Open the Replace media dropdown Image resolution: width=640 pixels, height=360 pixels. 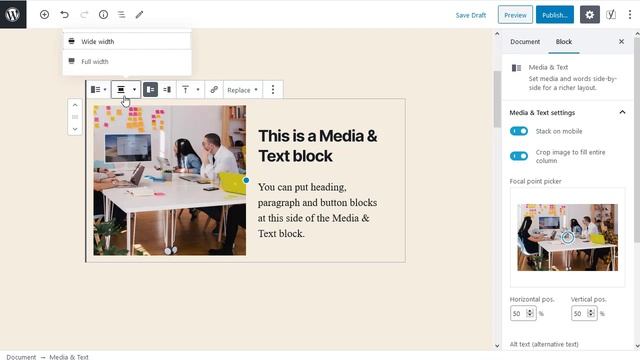click(x=242, y=90)
